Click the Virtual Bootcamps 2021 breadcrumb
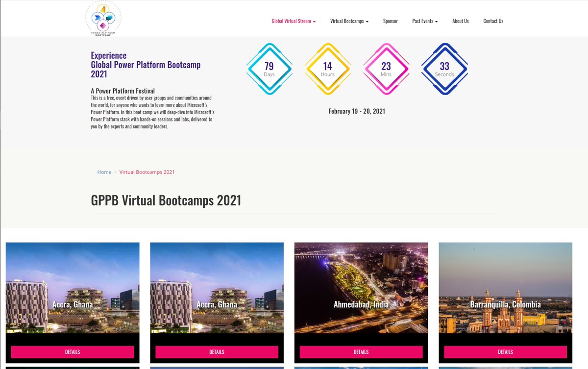The height and width of the screenshot is (369, 588). tap(147, 172)
